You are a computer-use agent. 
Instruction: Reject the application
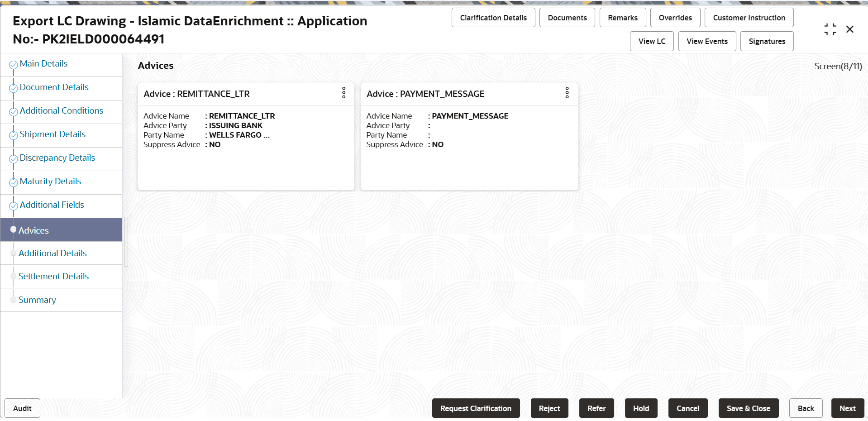coord(549,408)
